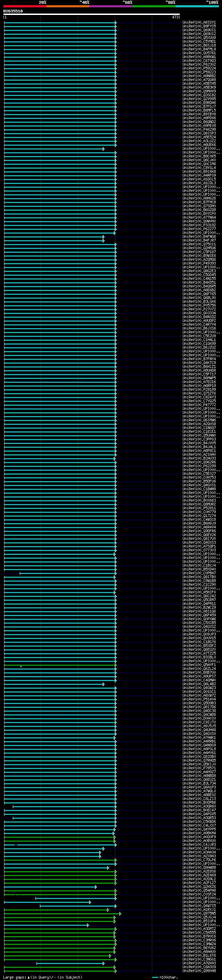Select subject UniRef100_A9PDV6
This screenshot has width=222, height=980.
[199, 118]
